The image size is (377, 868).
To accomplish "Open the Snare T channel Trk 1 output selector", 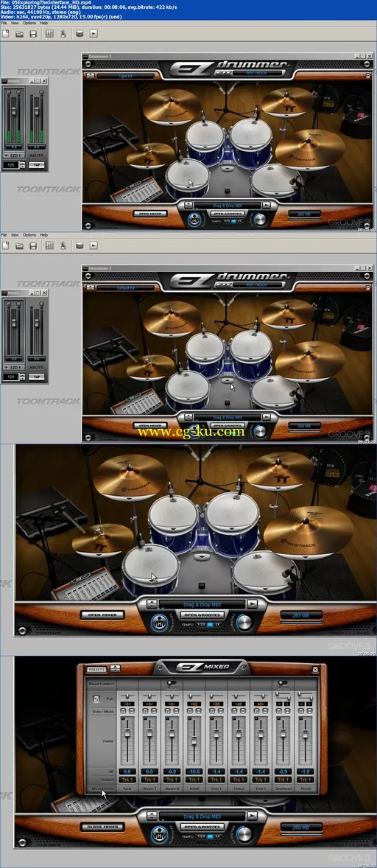I will coord(149,780).
